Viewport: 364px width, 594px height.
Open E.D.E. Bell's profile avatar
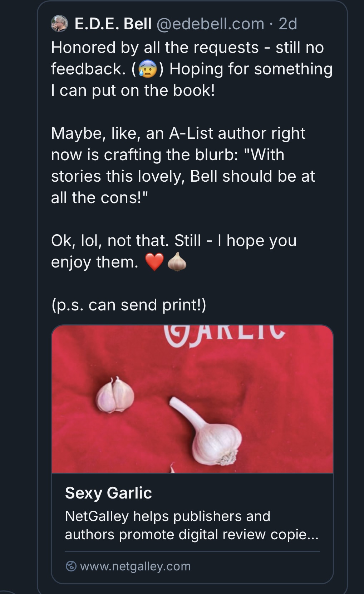click(x=59, y=24)
